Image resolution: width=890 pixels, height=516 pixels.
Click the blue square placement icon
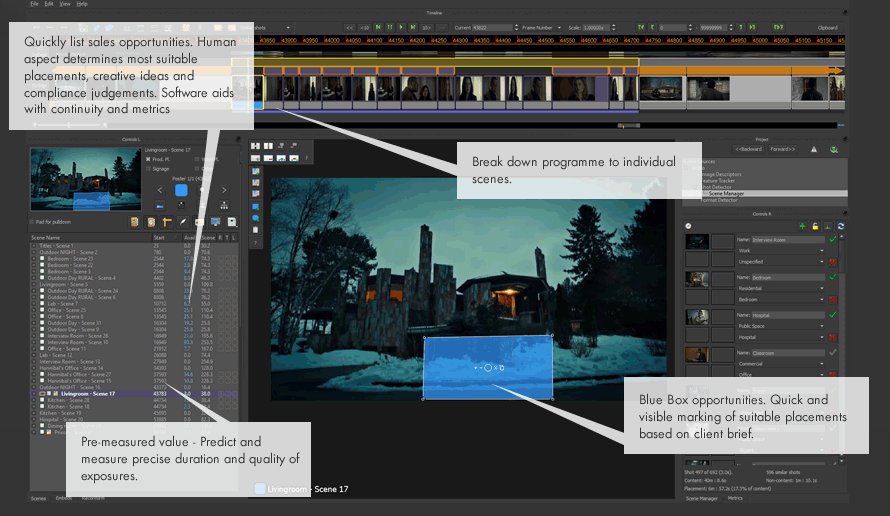[182, 189]
